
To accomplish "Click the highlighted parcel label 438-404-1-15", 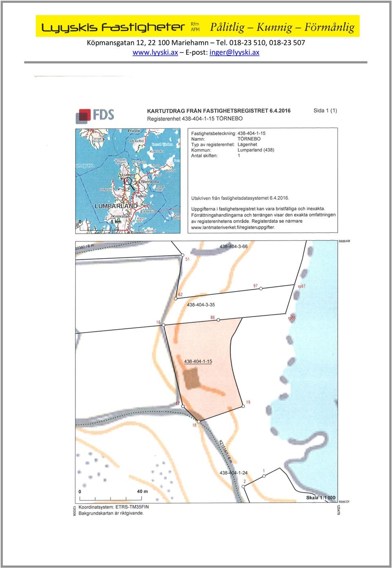I will pos(198,361).
